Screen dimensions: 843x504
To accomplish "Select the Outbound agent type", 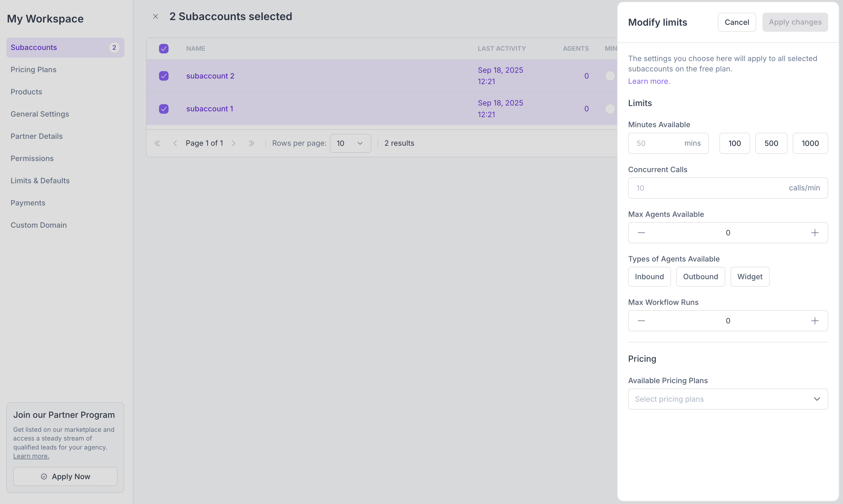I will pyautogui.click(x=700, y=276).
